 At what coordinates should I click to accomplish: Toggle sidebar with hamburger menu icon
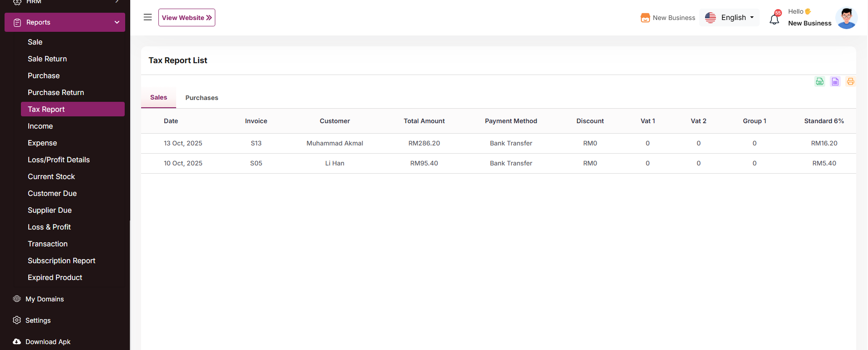pos(147,17)
